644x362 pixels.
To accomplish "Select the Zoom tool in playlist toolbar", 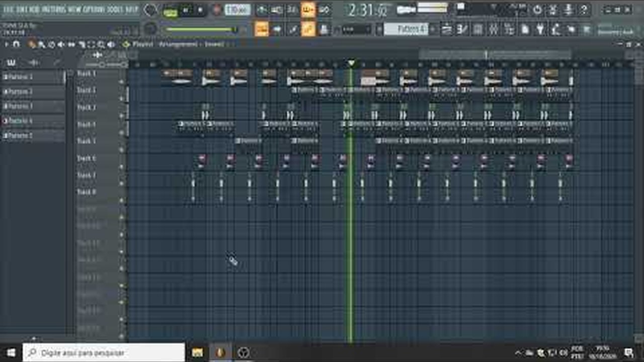I will [101, 45].
